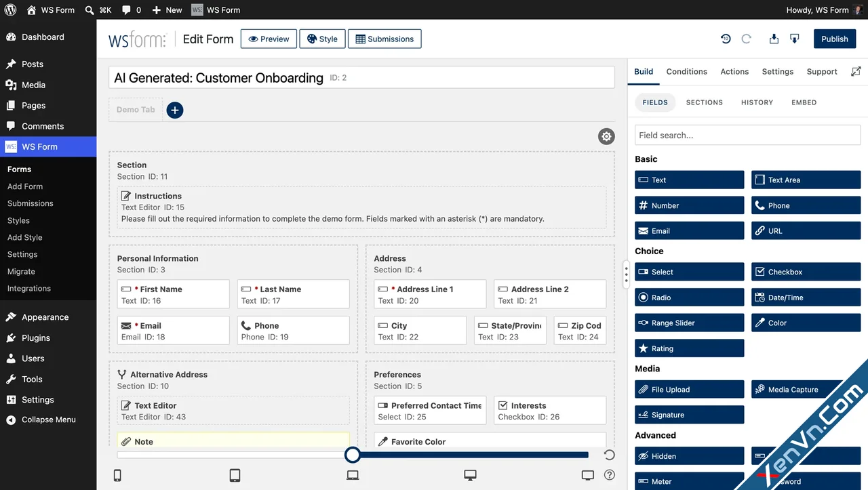Switch to the Actions tab

(x=734, y=71)
